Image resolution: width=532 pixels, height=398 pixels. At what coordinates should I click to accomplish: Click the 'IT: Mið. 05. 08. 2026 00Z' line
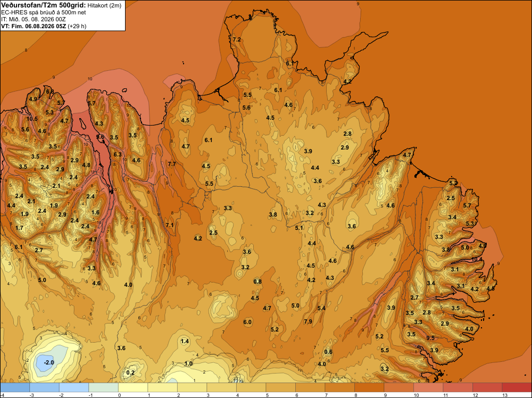[x=33, y=19]
